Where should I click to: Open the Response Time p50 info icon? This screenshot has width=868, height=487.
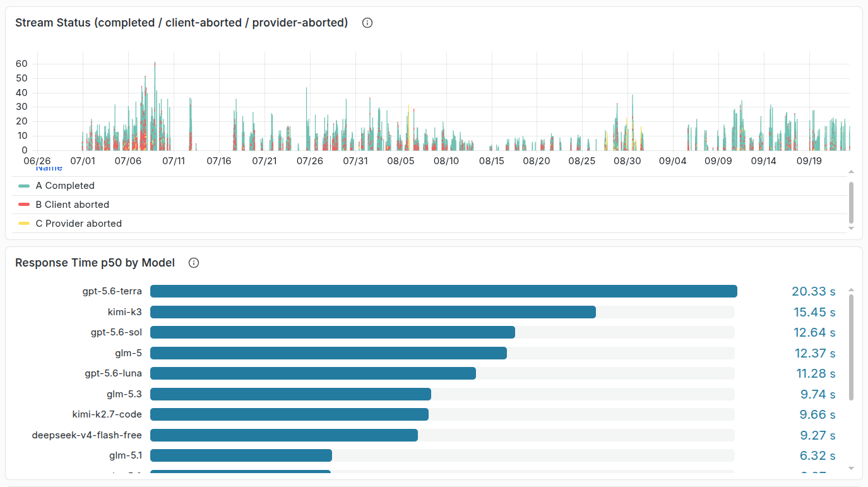coord(194,263)
